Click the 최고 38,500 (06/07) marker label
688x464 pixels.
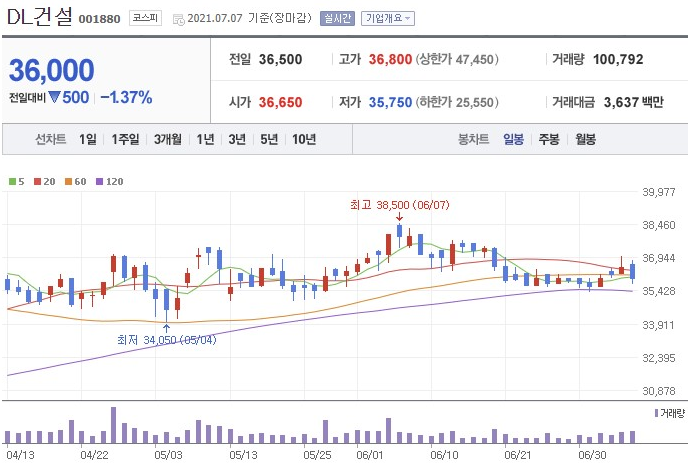pos(400,205)
